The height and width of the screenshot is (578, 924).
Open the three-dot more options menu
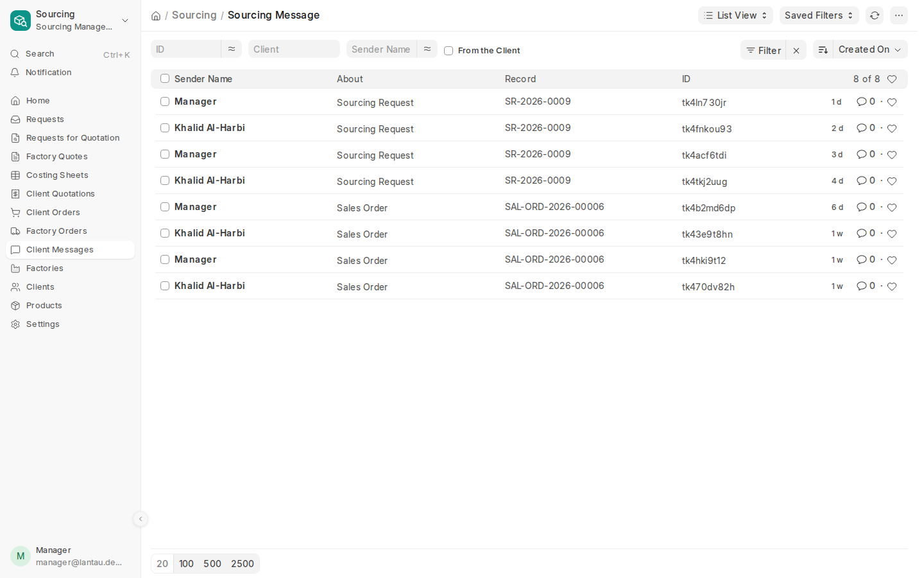pyautogui.click(x=899, y=15)
